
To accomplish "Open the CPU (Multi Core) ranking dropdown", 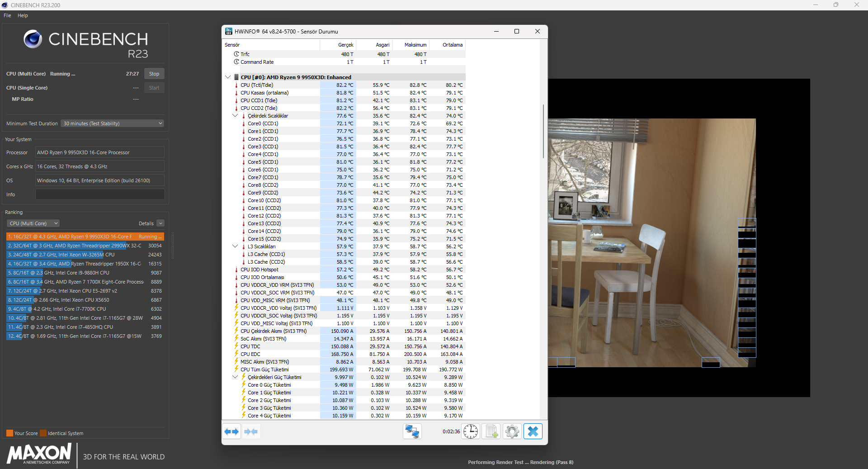I will tap(33, 223).
